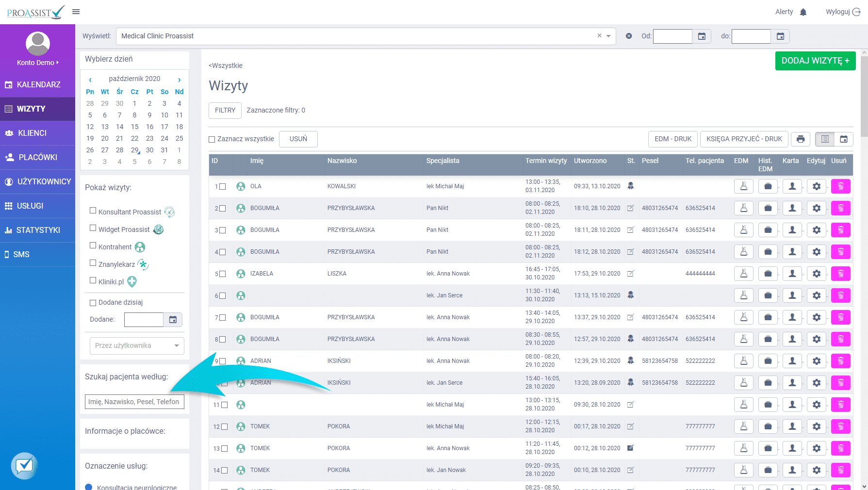Click the blue Konsultacja neurologiczne color dot
Viewport: 868px width, 490px height.
click(x=89, y=487)
